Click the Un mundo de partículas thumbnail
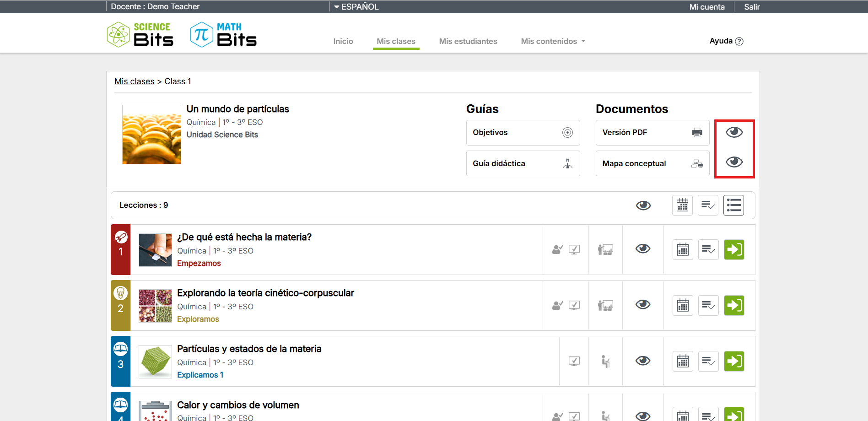Image resolution: width=868 pixels, height=421 pixels. (151, 135)
